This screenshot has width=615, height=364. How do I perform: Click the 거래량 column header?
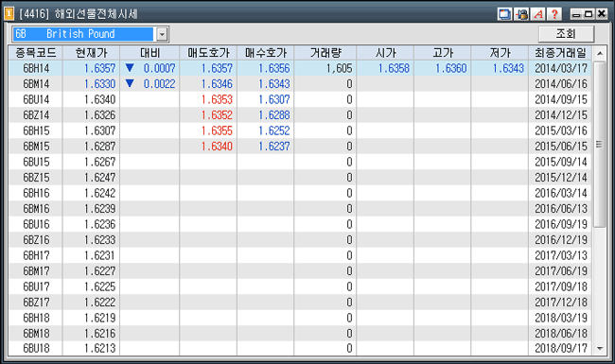point(325,53)
